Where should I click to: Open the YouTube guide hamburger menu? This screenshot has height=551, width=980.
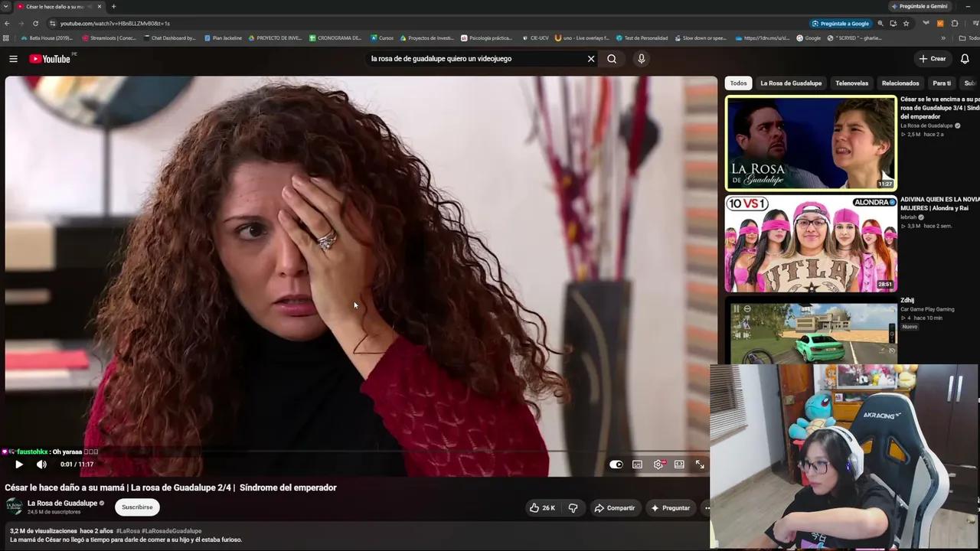(x=13, y=59)
